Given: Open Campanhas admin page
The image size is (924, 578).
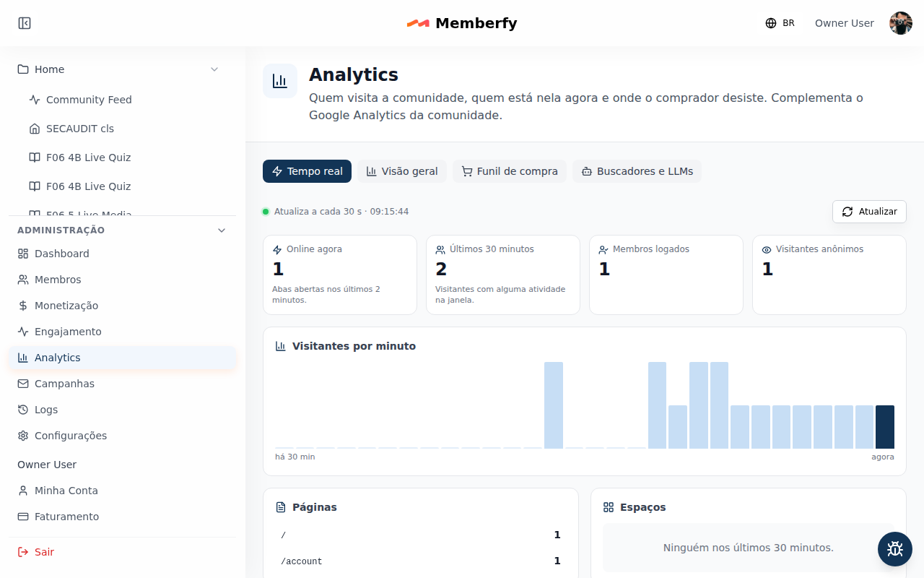Looking at the screenshot, I should [x=123, y=384].
